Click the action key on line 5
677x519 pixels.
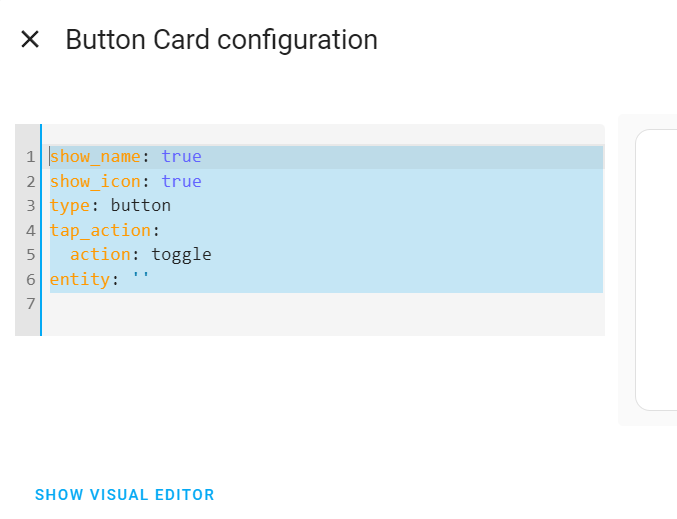coord(100,255)
